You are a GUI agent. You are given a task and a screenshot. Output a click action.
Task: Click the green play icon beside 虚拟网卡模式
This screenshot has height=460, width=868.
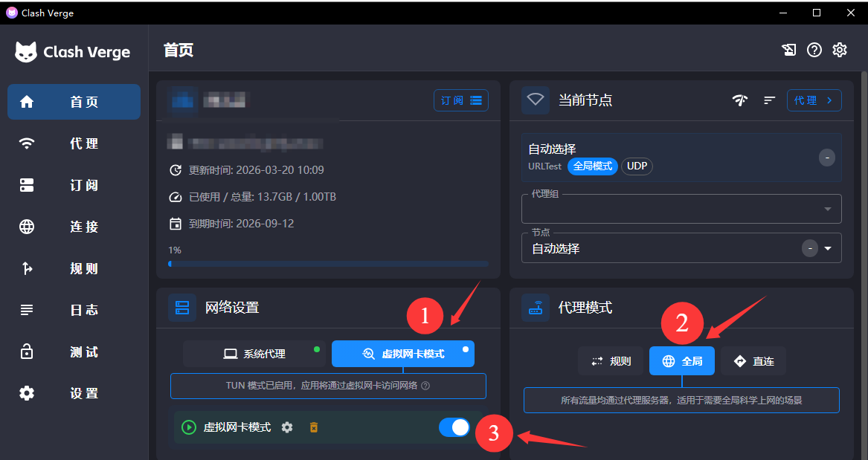click(189, 427)
